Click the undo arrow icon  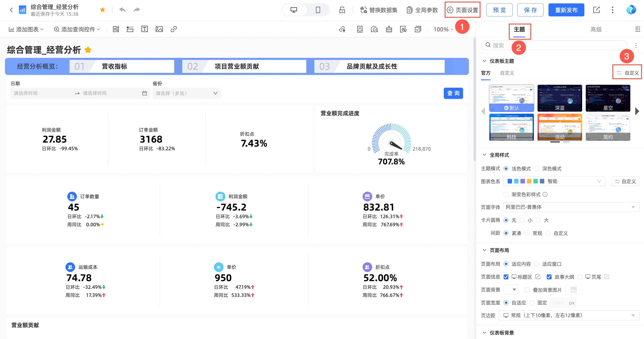pyautogui.click(x=122, y=10)
